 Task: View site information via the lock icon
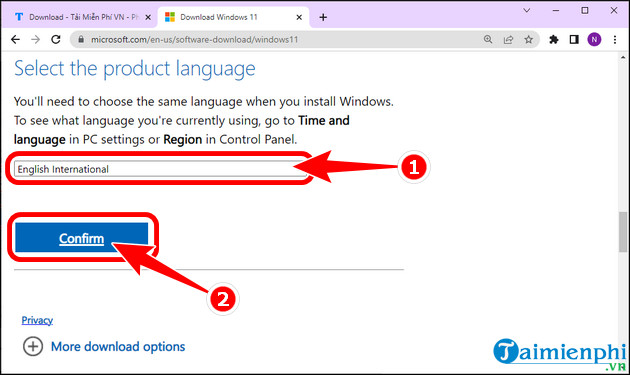(x=81, y=39)
